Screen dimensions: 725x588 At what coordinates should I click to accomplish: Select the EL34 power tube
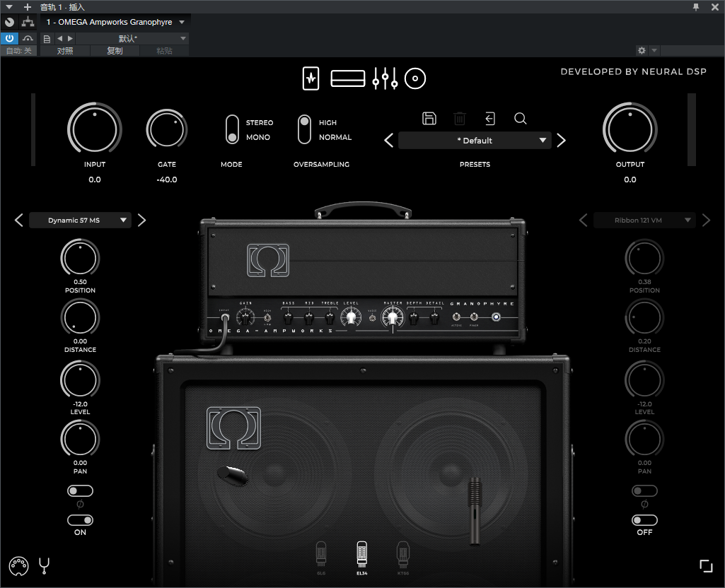click(362, 558)
